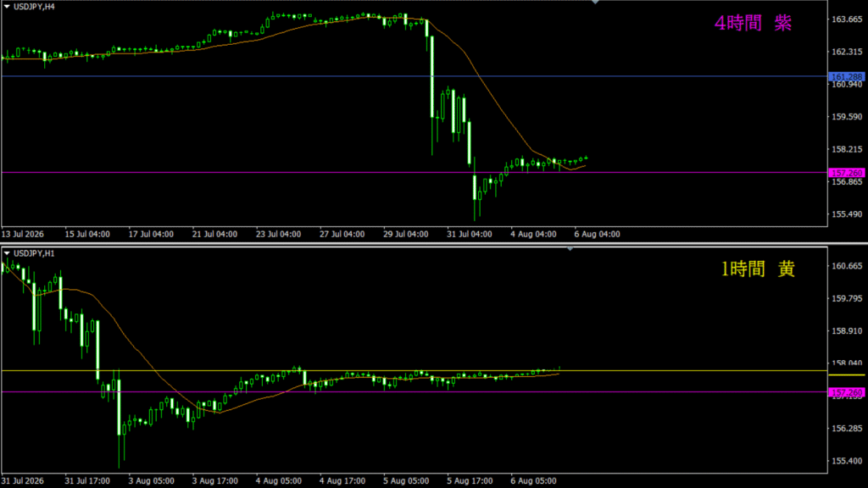The height and width of the screenshot is (488, 868).
Task: Click the 163.665 price on the H4 scale
Action: tap(847, 19)
